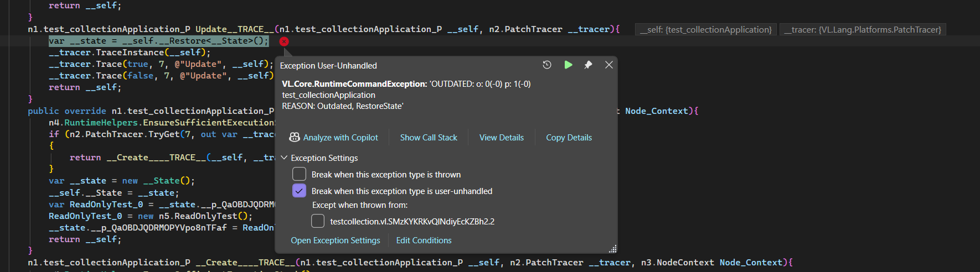Image resolution: width=980 pixels, height=272 pixels.
Task: Click the Copilot icon beside Analyze
Action: (295, 137)
